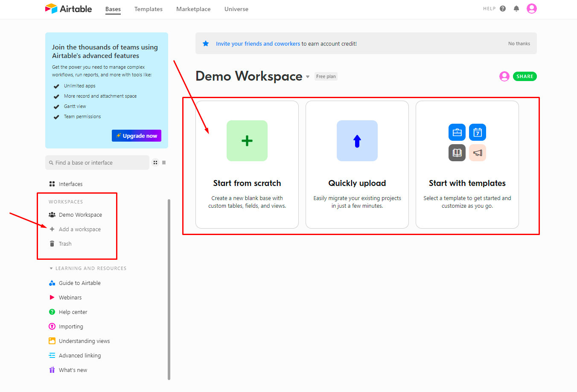This screenshot has height=392, width=577.
Task: Click the briefcase template icon
Action: pos(457,132)
